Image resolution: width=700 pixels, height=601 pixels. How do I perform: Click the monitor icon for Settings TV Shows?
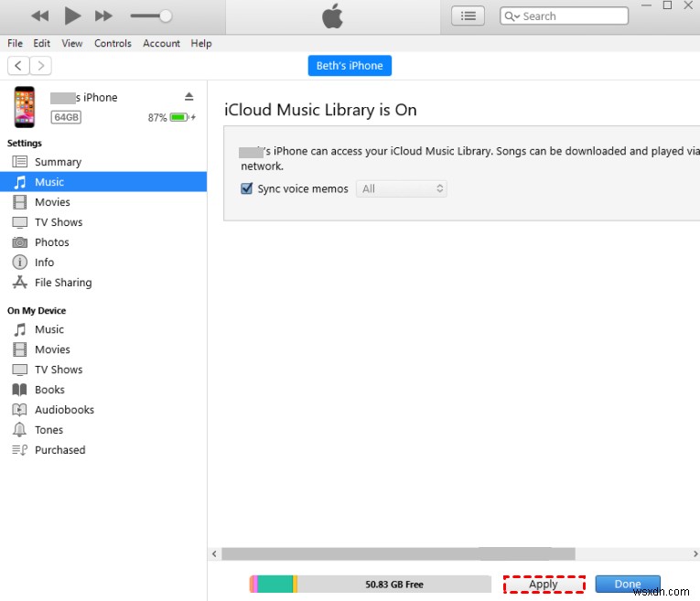click(x=19, y=222)
